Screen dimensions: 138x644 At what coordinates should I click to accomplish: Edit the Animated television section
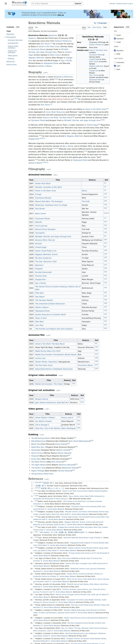55,175
